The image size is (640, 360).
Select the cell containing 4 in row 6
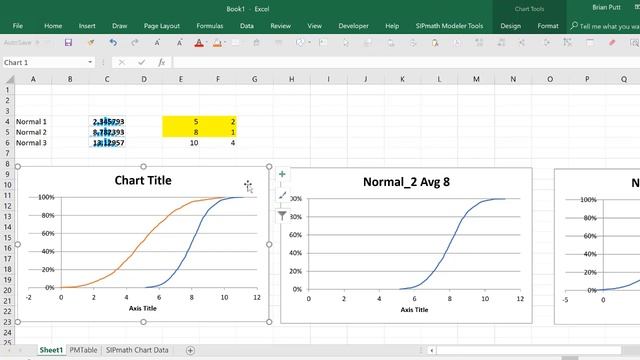(218, 143)
